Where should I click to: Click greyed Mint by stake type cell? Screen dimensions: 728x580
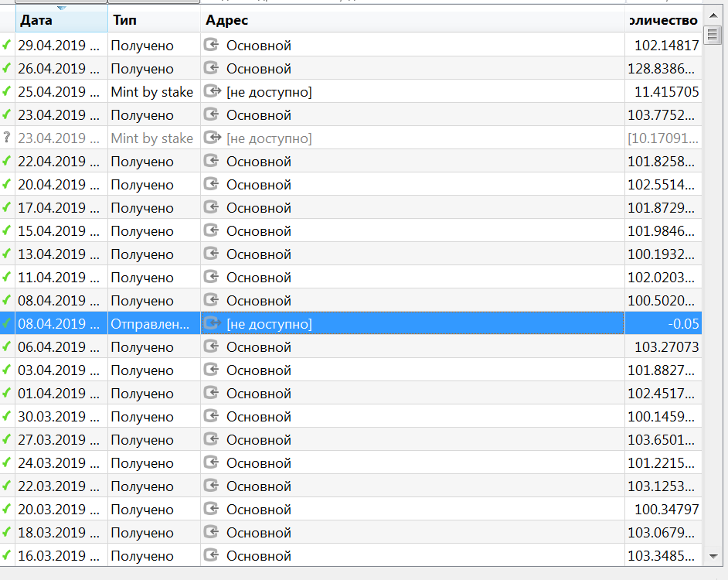click(151, 138)
